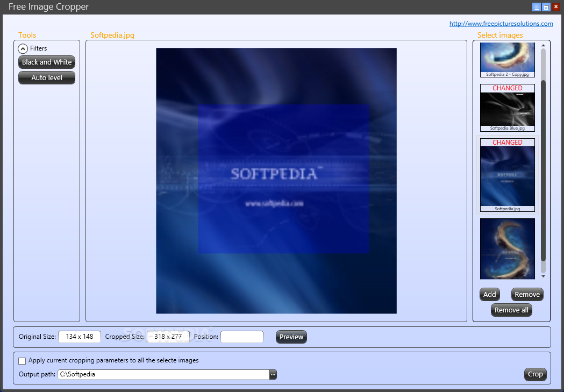Image resolution: width=564 pixels, height=392 pixels.
Task: Click the Softpedia.jpg file name heading
Action: pos(112,35)
